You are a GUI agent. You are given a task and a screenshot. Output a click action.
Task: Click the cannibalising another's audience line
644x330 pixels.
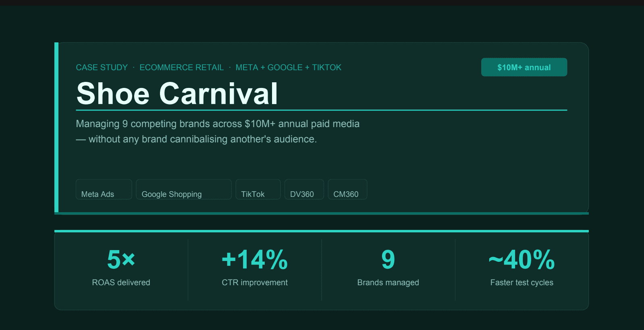point(197,139)
